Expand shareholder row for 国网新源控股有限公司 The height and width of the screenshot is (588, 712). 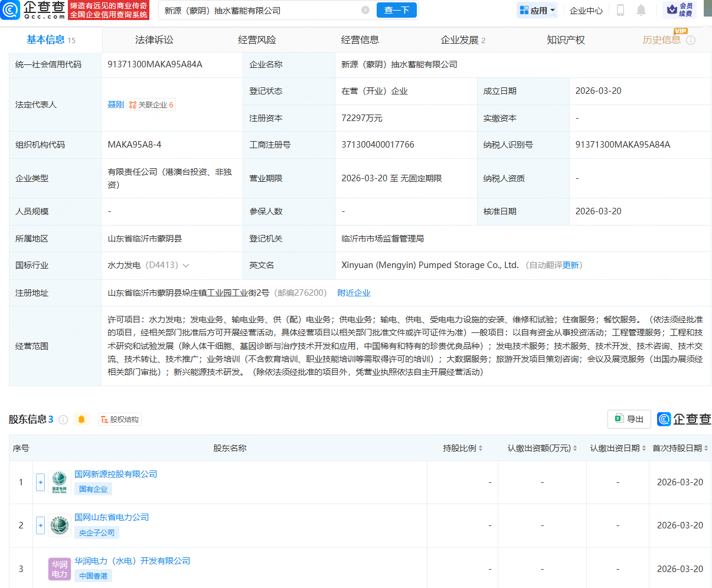tap(40, 482)
